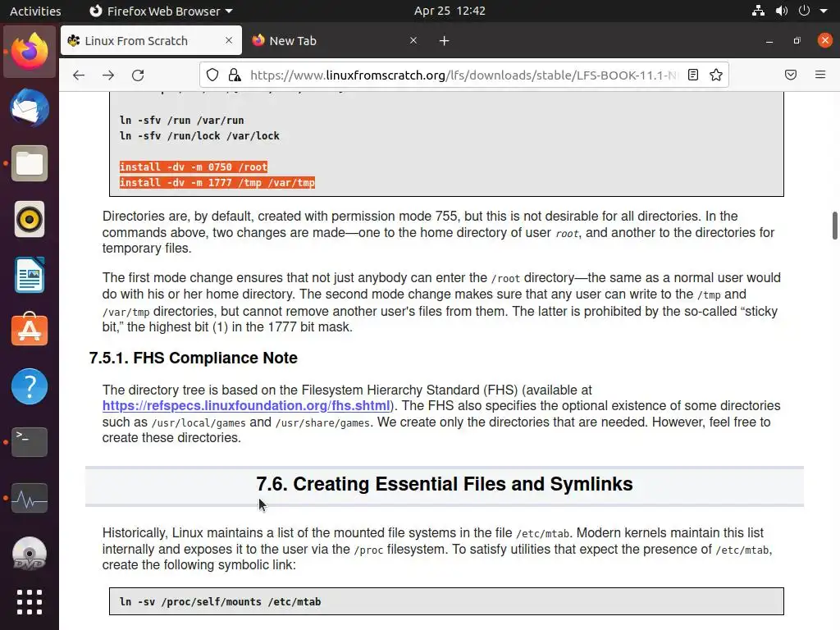
Task: Click the address bar URL field
Action: [463, 75]
